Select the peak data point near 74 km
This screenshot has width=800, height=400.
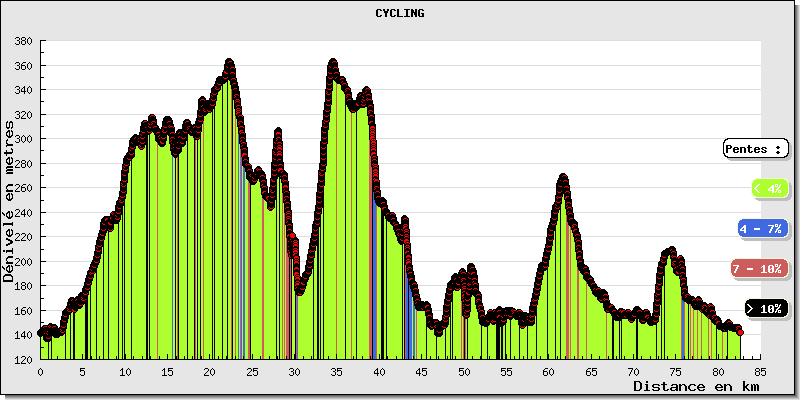coord(671,251)
